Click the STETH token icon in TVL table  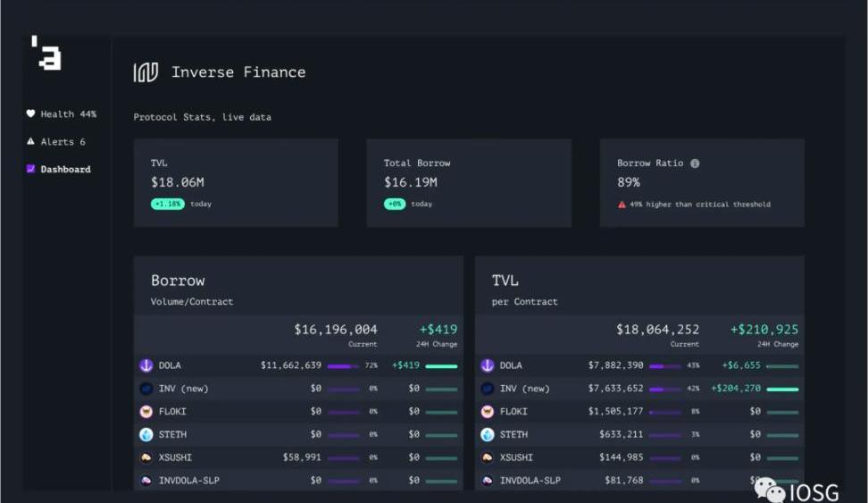(488, 435)
